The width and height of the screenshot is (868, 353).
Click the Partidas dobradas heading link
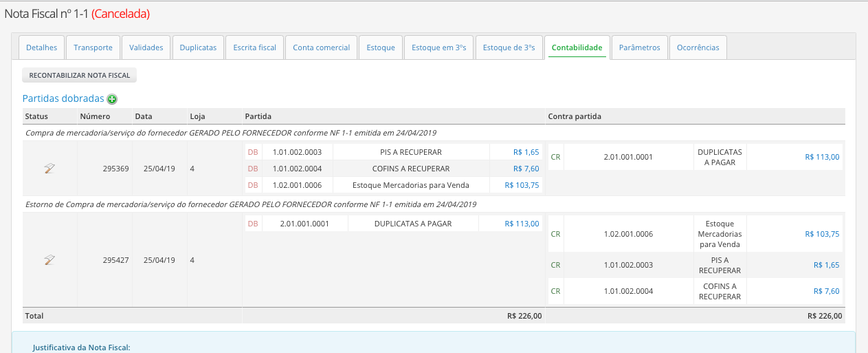tap(63, 99)
